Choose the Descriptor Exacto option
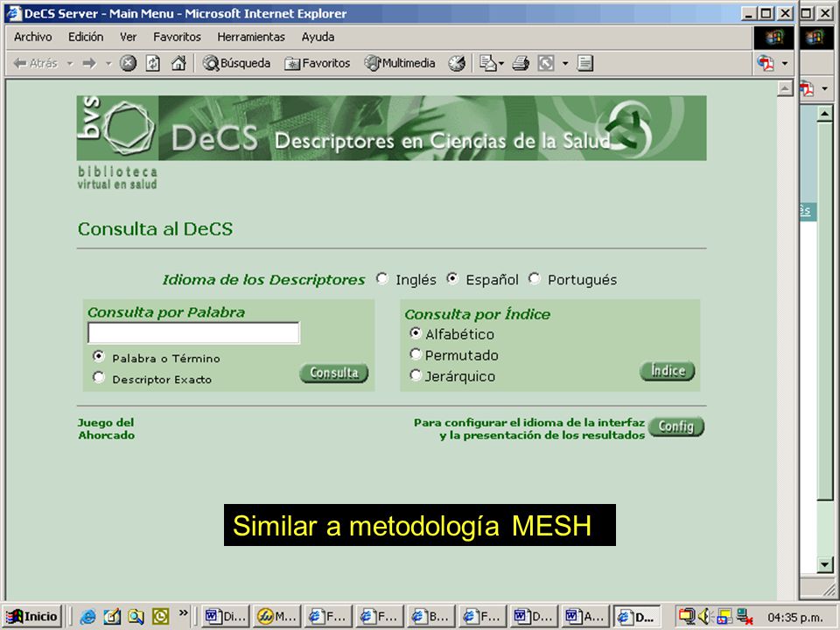 tap(99, 378)
